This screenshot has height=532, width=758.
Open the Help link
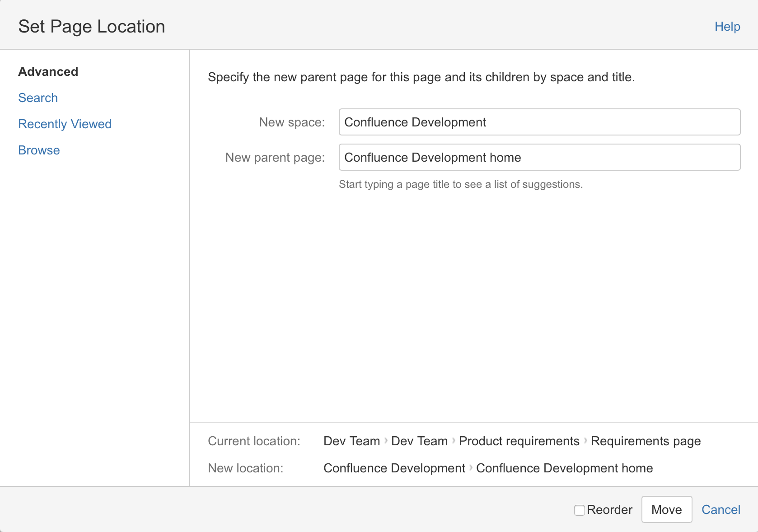pyautogui.click(x=727, y=27)
